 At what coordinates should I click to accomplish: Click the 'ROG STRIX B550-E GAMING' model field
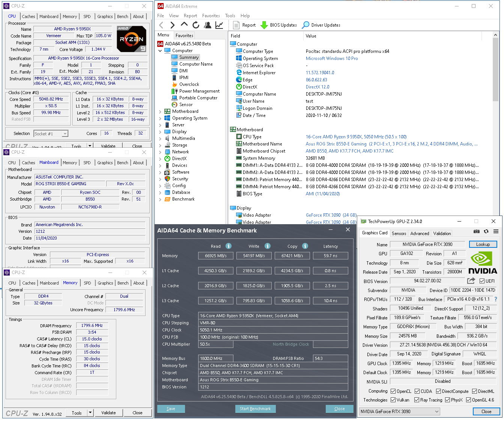point(70,184)
